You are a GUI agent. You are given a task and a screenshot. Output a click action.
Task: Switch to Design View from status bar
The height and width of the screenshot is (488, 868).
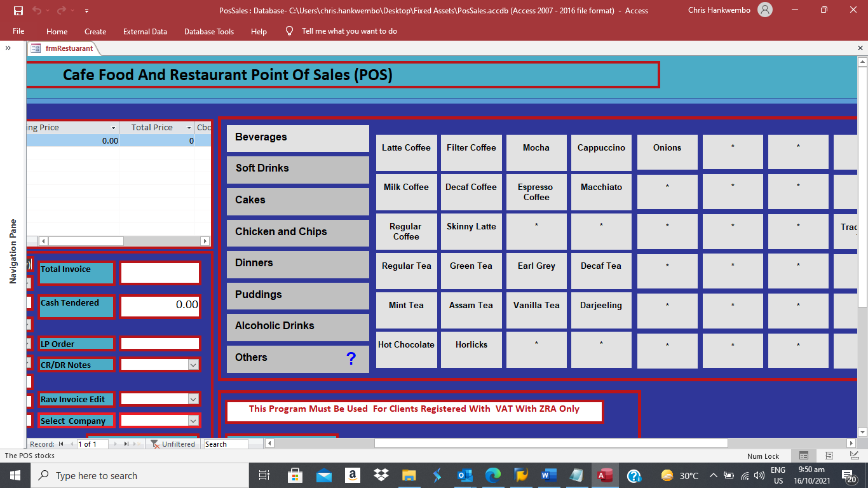(853, 456)
